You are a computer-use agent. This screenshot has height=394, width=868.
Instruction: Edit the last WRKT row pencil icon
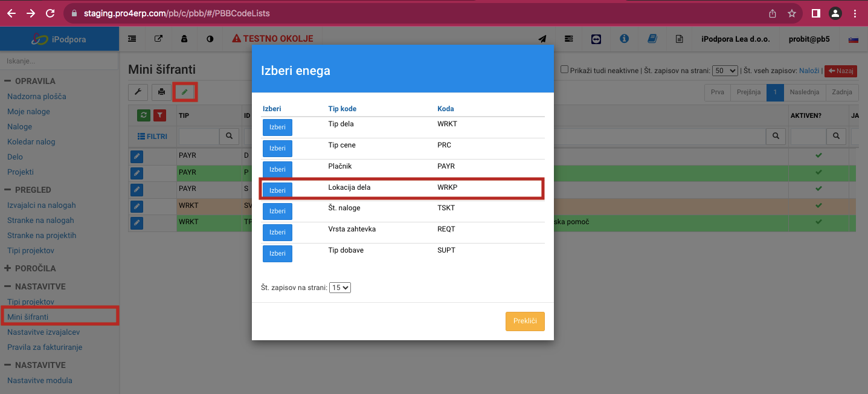[x=137, y=223]
